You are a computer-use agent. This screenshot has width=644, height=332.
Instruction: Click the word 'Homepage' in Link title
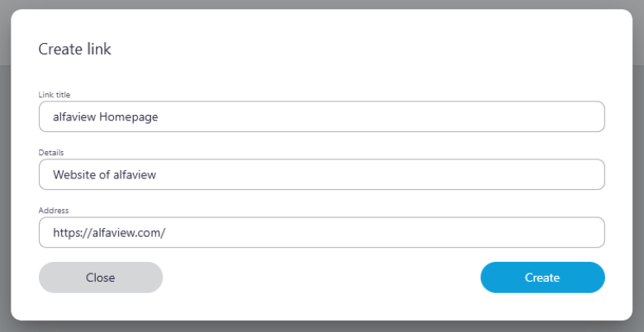pos(128,117)
